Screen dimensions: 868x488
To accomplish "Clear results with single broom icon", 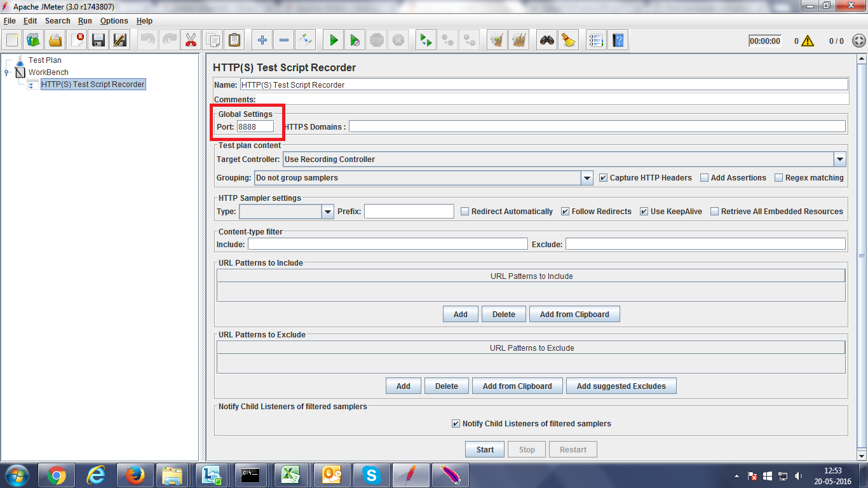I will click(497, 41).
